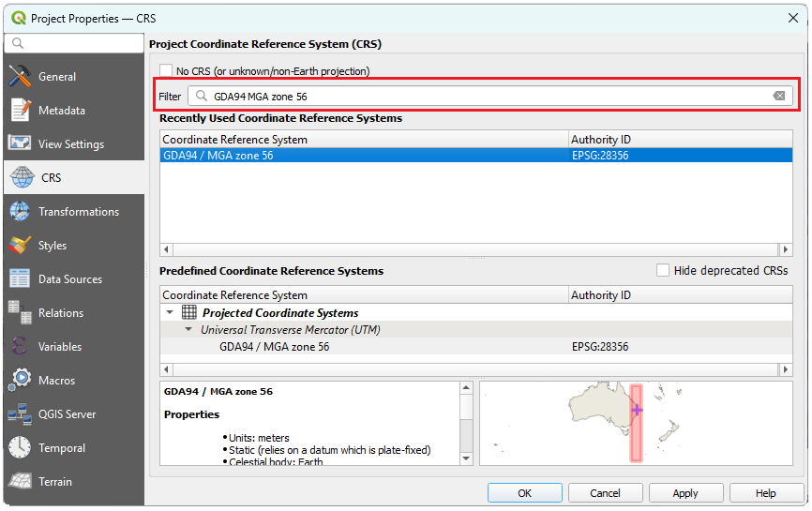The height and width of the screenshot is (511, 812).
Task: Click the Styles paintbrush icon
Action: [20, 246]
